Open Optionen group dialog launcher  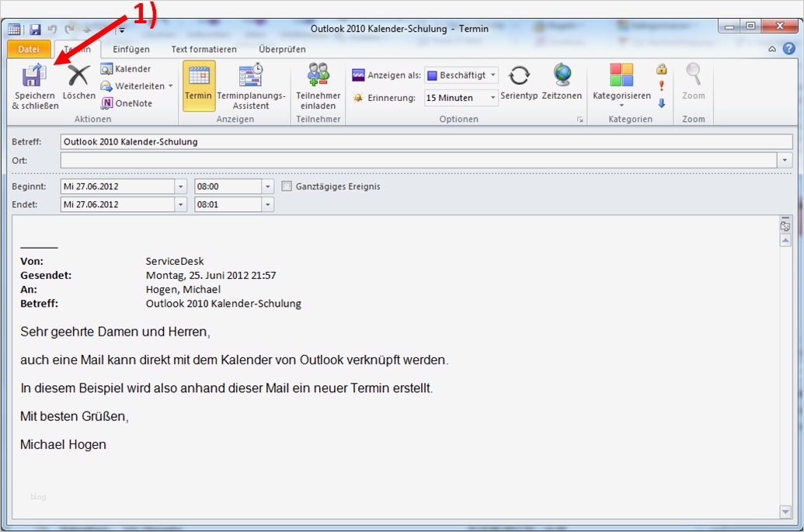click(580, 120)
